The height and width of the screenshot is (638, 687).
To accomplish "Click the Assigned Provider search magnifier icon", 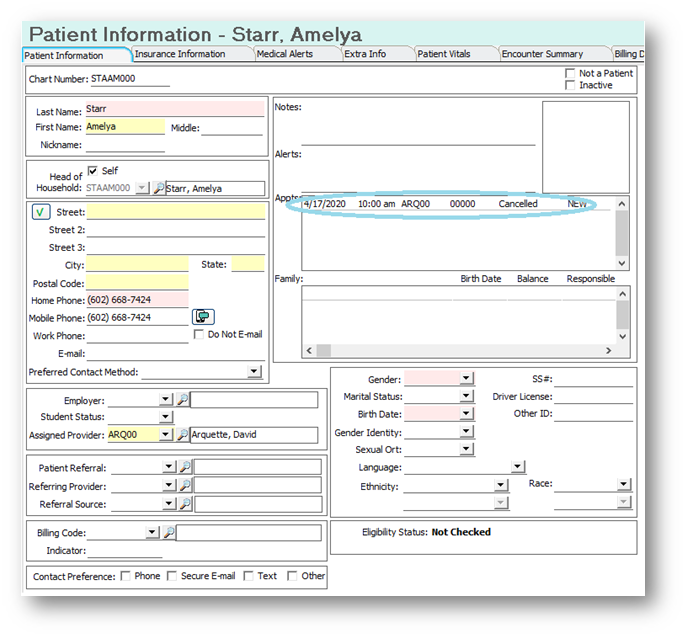I will coord(182,434).
